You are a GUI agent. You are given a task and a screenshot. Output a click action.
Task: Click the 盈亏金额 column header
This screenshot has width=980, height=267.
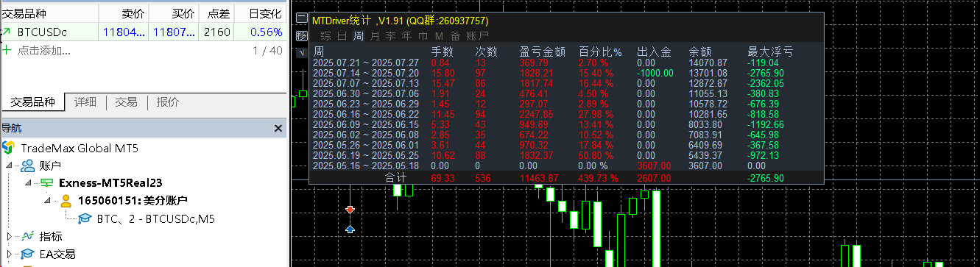coord(543,51)
